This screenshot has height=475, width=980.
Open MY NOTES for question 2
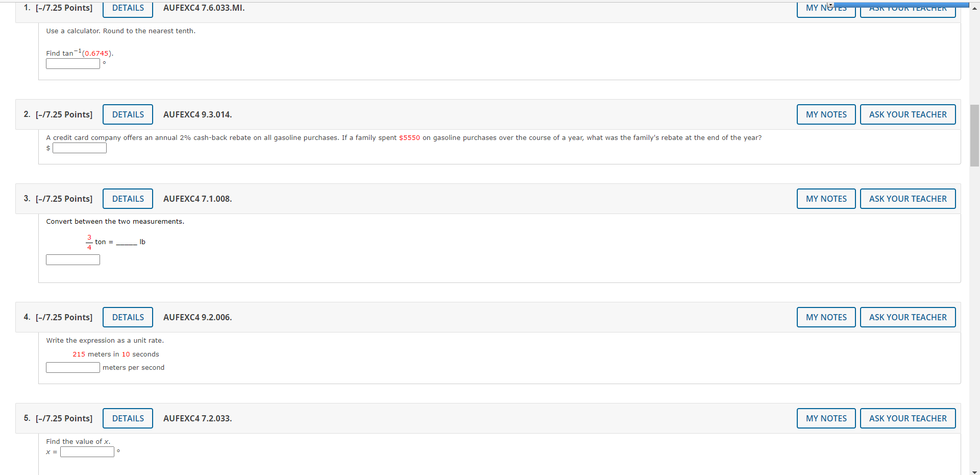point(825,114)
